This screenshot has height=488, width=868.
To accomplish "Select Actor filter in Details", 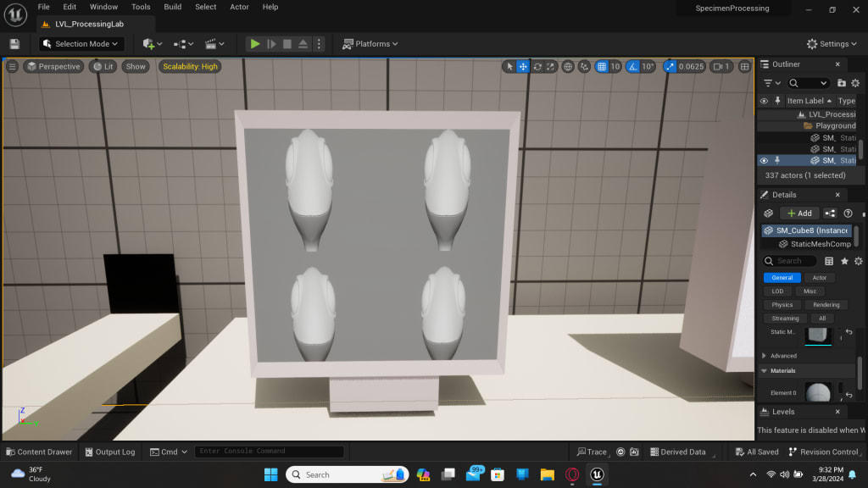I will pos(820,278).
